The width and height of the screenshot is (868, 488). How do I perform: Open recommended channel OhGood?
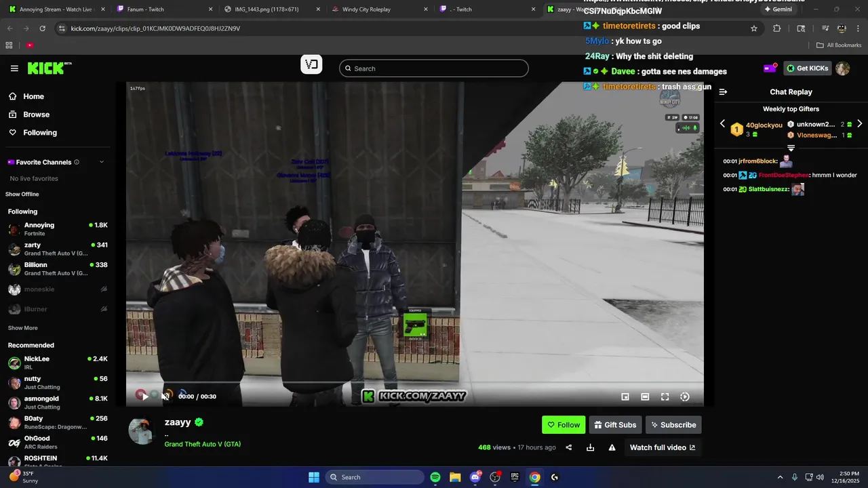point(57,443)
